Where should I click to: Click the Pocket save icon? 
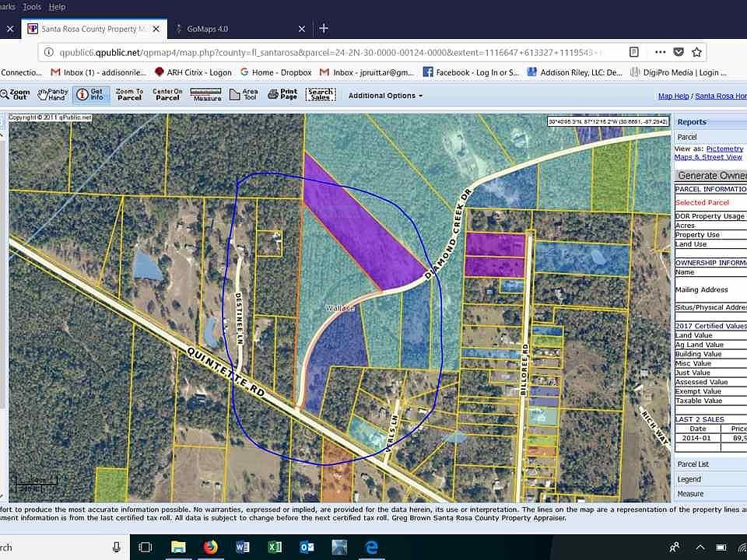[x=679, y=52]
